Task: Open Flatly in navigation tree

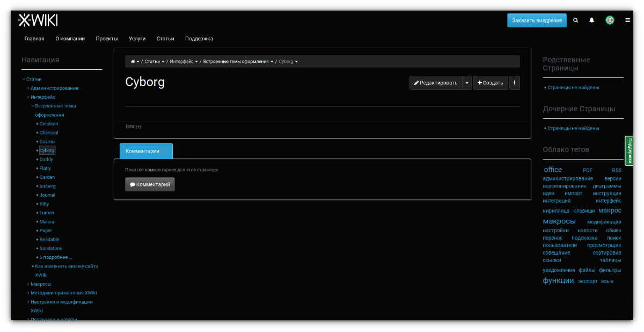Action: coord(46,168)
